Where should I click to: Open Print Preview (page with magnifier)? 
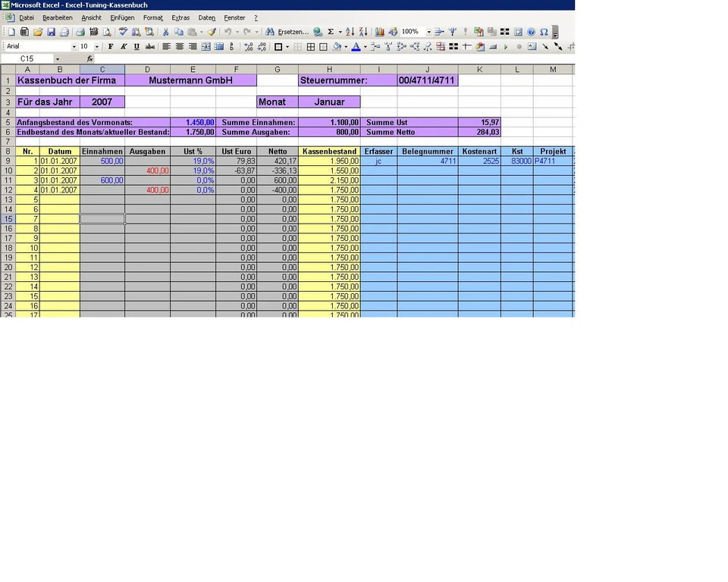point(107,32)
